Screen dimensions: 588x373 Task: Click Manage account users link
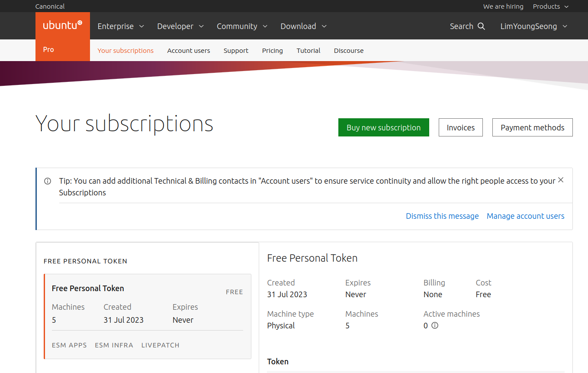click(x=526, y=216)
